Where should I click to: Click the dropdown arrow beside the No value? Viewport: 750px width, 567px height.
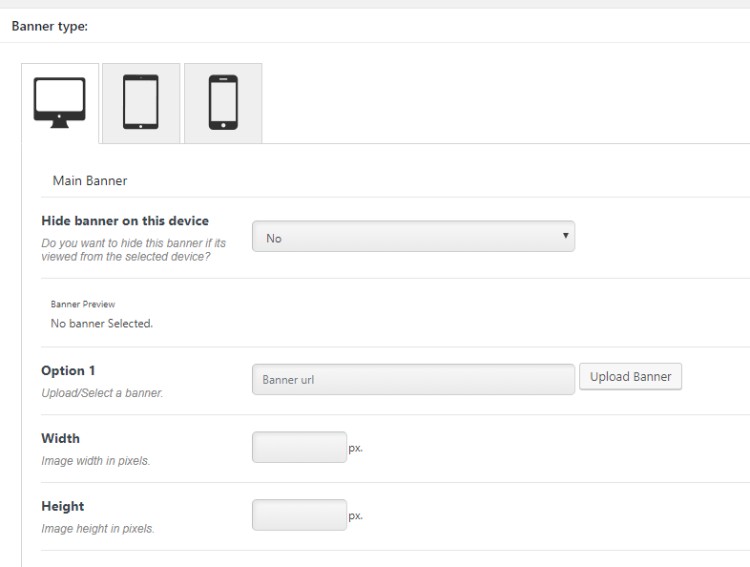[x=565, y=235]
